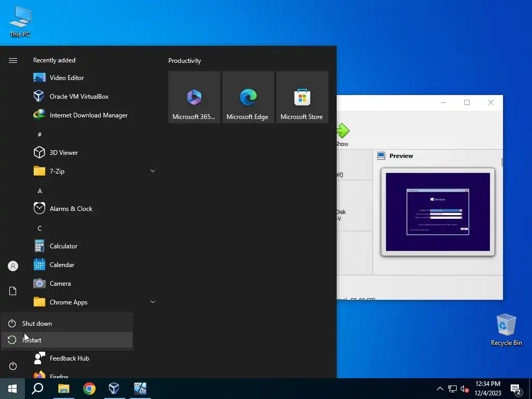The height and width of the screenshot is (399, 532).
Task: Open the last pinned taskbar app icon
Action: pos(140,389)
